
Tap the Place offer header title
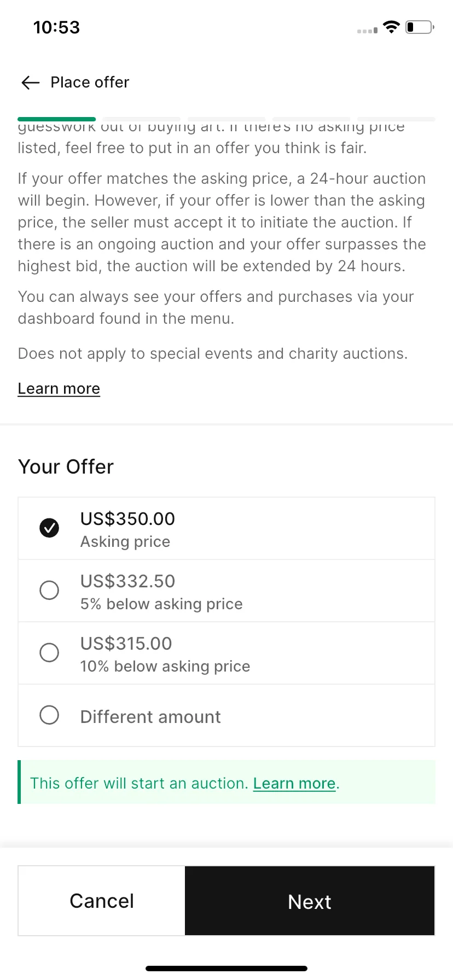(x=90, y=83)
